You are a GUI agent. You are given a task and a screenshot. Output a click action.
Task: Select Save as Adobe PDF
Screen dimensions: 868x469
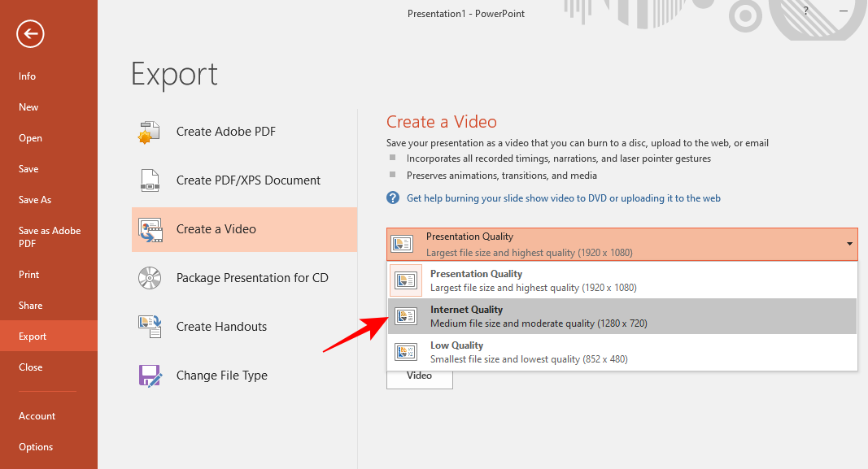pos(49,237)
